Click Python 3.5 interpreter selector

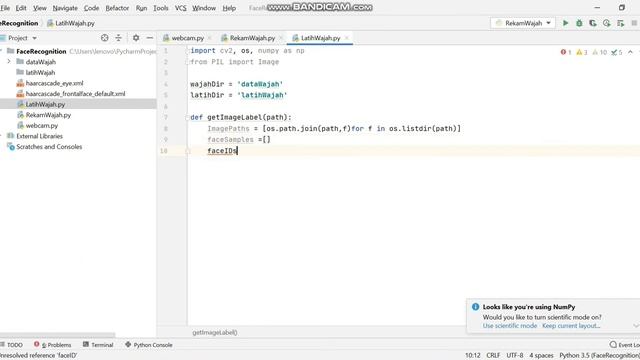click(x=599, y=356)
